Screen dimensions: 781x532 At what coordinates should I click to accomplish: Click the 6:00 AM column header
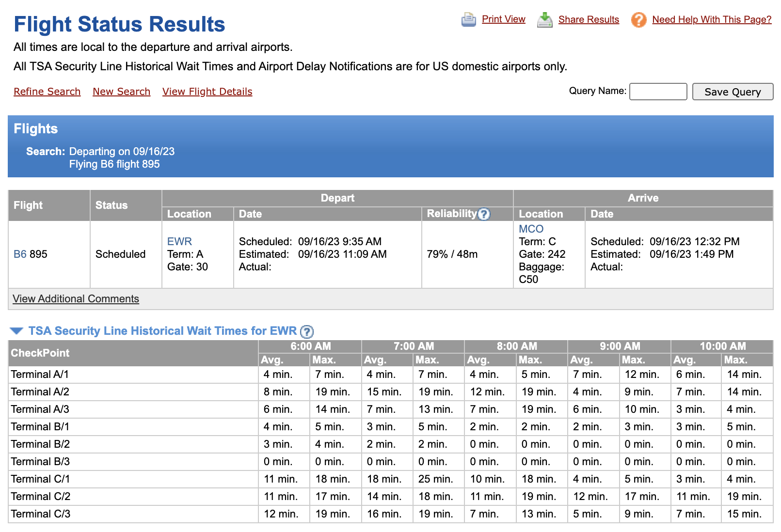coord(310,346)
